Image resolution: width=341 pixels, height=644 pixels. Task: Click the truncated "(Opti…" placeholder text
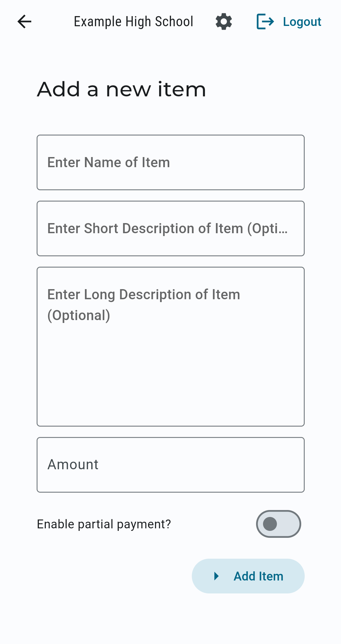267,228
